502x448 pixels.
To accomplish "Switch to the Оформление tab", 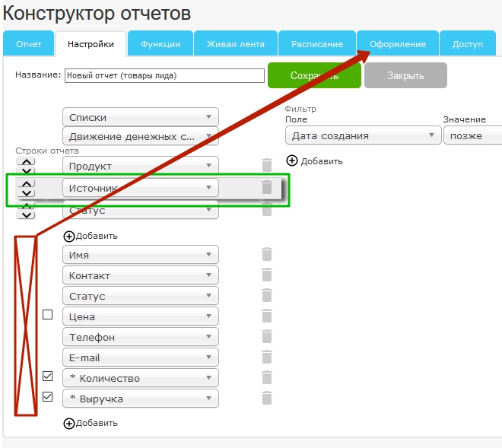I will [398, 44].
